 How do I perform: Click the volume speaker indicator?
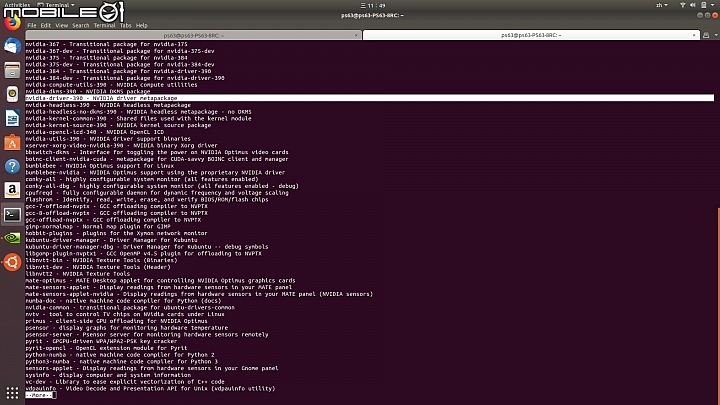pos(693,5)
